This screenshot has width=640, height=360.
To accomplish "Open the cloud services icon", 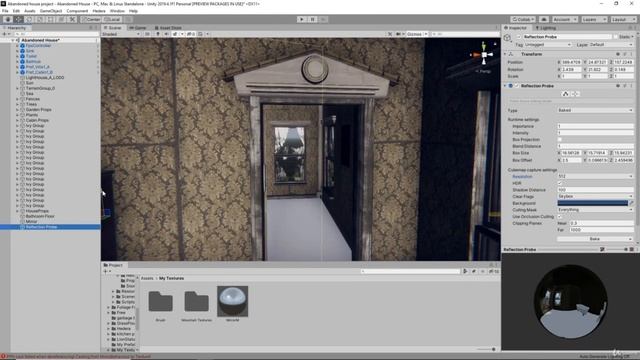I will coord(544,19).
